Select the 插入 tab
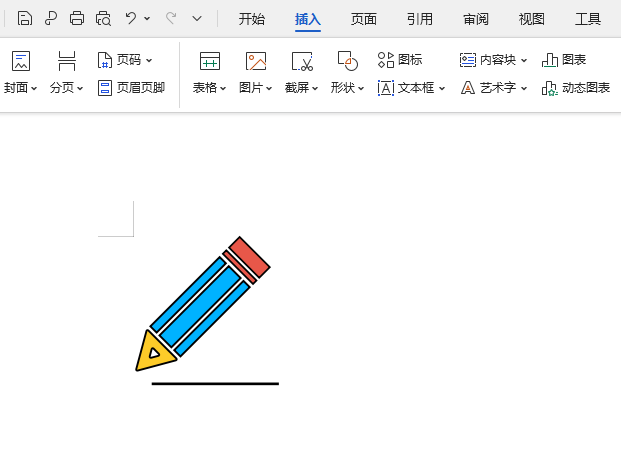 [x=308, y=19]
